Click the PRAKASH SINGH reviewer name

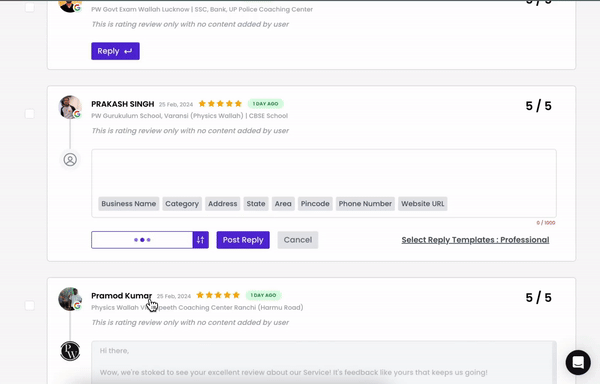click(122, 104)
